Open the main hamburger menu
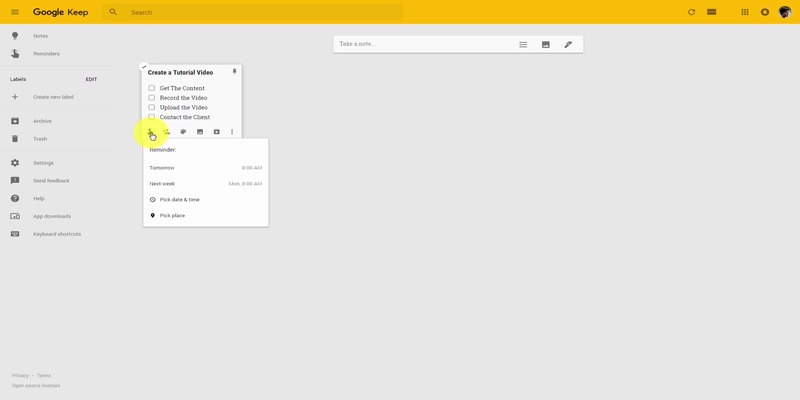Image resolution: width=800 pixels, height=400 pixels. (x=15, y=12)
